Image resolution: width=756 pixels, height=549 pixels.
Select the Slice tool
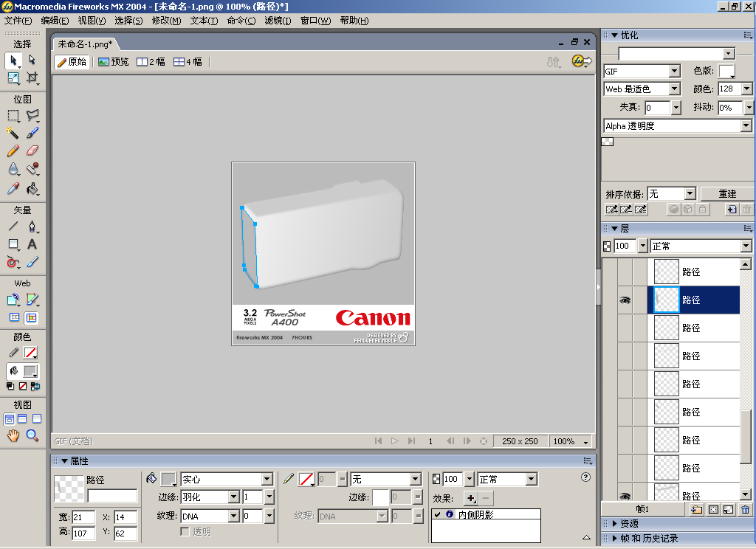32,300
